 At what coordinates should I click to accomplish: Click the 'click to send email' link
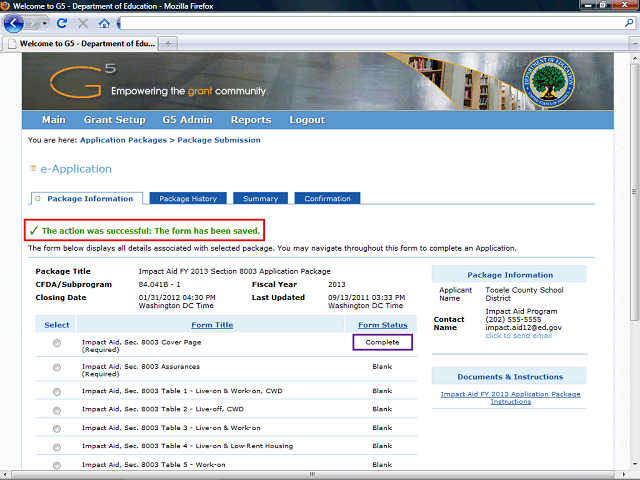point(518,336)
